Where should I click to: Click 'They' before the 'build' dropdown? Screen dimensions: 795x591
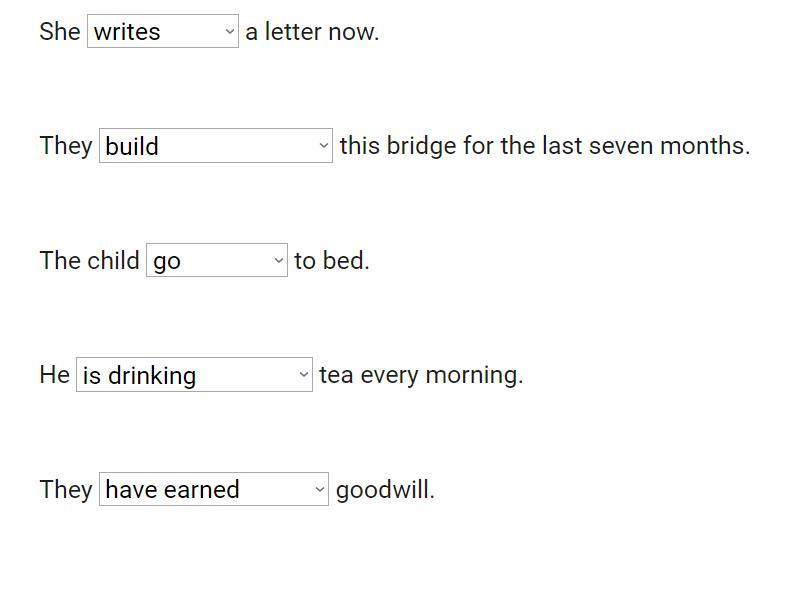(66, 146)
